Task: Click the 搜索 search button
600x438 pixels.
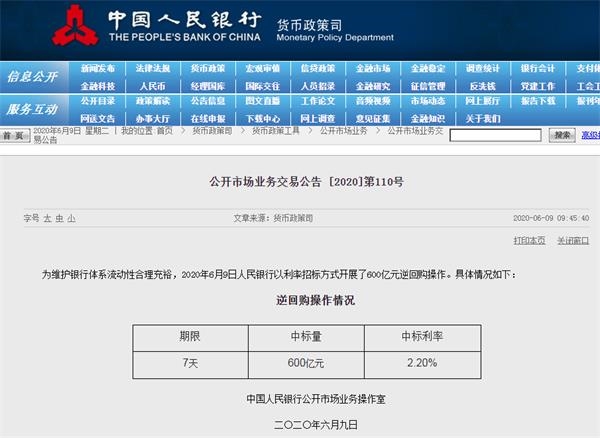Action: tap(562, 135)
